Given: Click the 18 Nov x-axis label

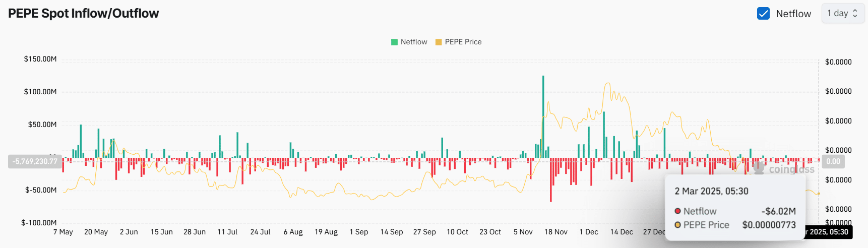Looking at the screenshot, I should coord(555,232).
